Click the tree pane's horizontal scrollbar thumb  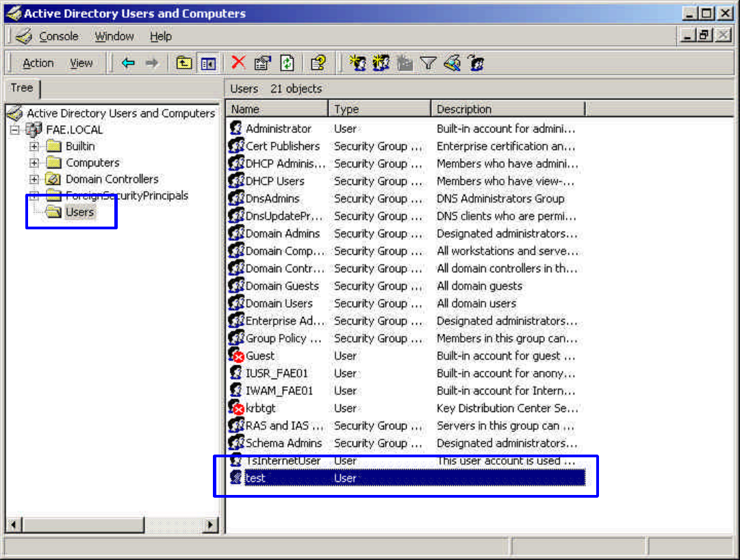[83, 524]
